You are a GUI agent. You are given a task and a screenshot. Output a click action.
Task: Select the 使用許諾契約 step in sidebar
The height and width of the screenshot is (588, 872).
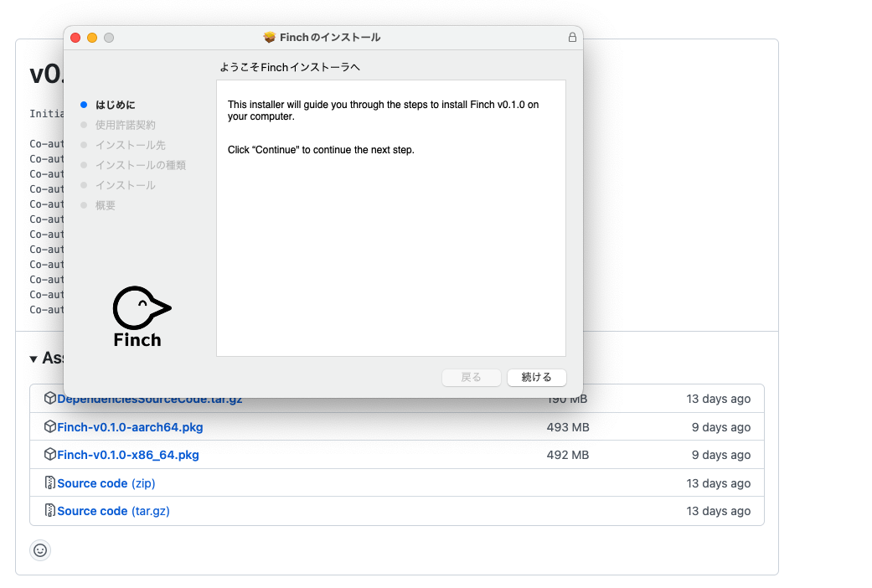pos(125,125)
